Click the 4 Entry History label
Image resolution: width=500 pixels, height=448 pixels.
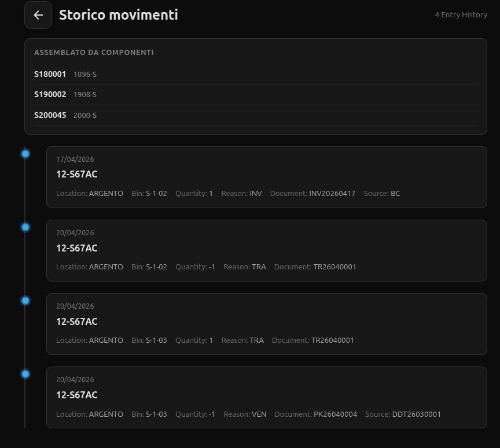(461, 14)
